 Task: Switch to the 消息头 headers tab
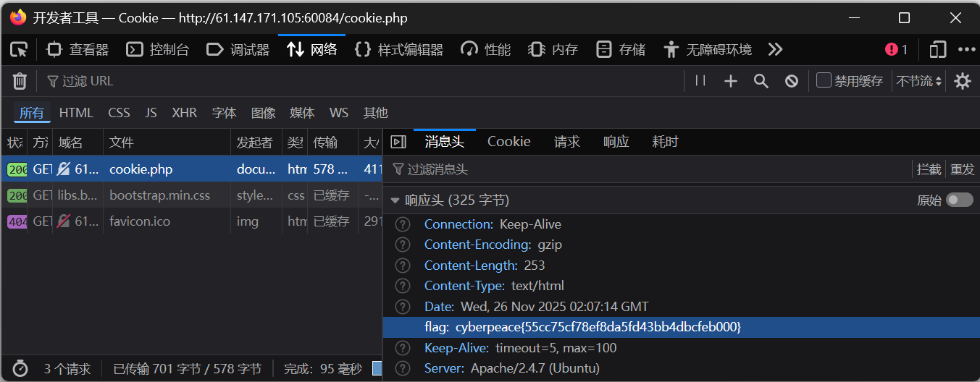[x=444, y=142]
